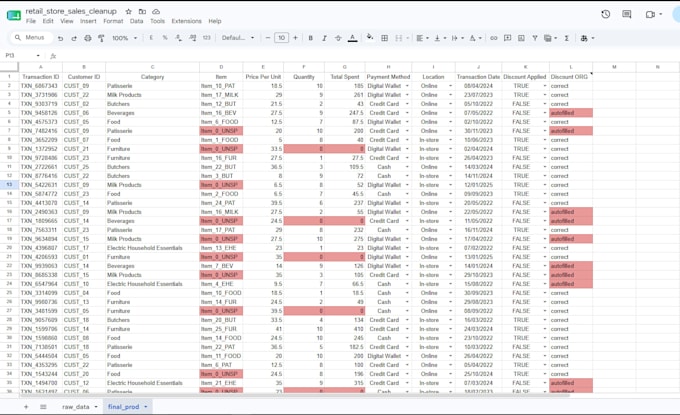Image resolution: width=680 pixels, height=415 pixels.
Task: Click the Transaction Date header cell
Action: [478, 77]
